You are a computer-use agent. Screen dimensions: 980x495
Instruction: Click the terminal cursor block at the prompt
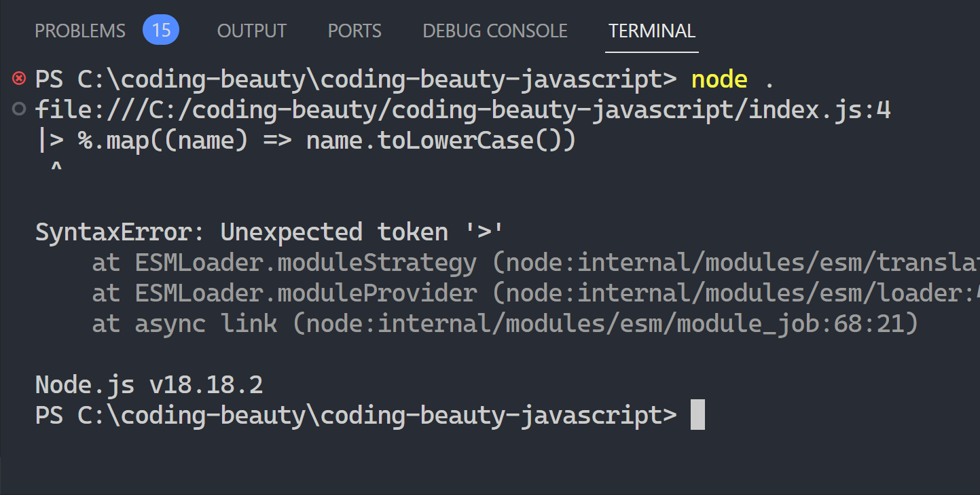pyautogui.click(x=697, y=415)
